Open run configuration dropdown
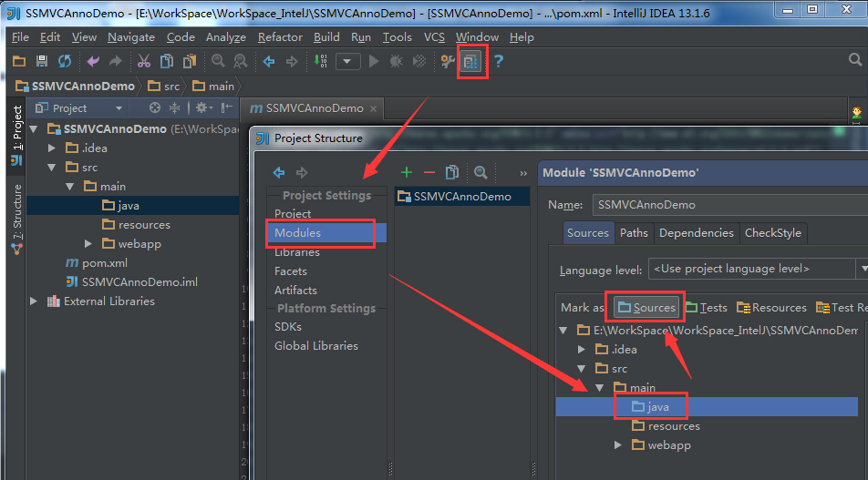 347,61
